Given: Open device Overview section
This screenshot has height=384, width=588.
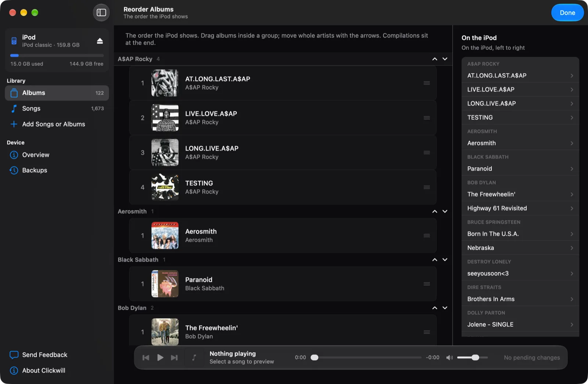Looking at the screenshot, I should click(57, 155).
